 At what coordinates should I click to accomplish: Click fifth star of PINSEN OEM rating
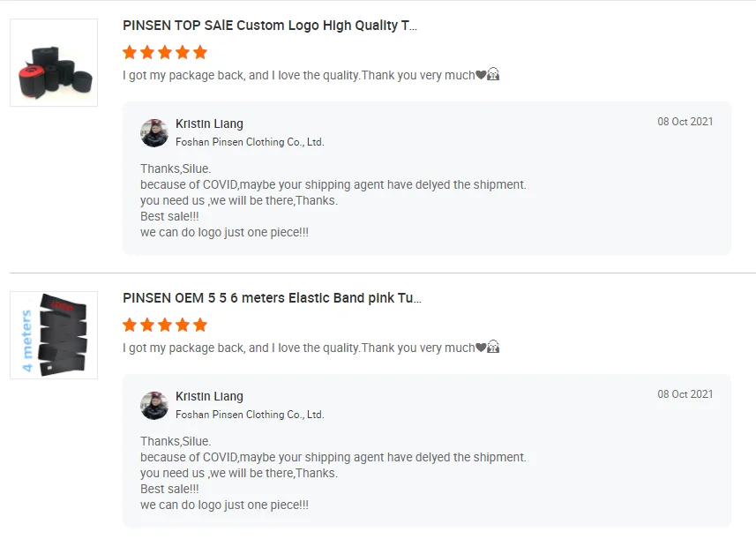(x=200, y=325)
